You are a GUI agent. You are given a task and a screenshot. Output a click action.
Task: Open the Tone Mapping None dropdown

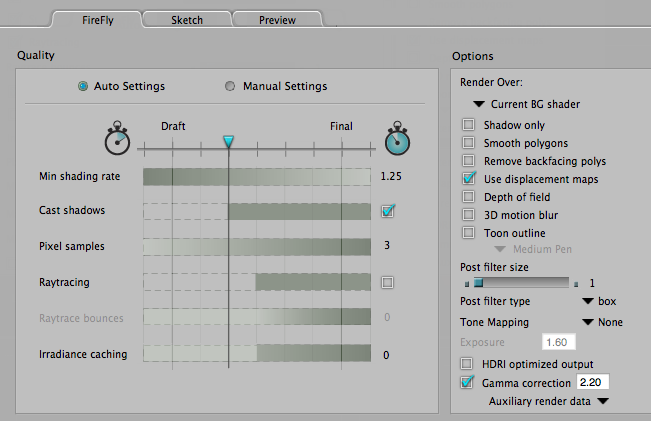pos(602,322)
